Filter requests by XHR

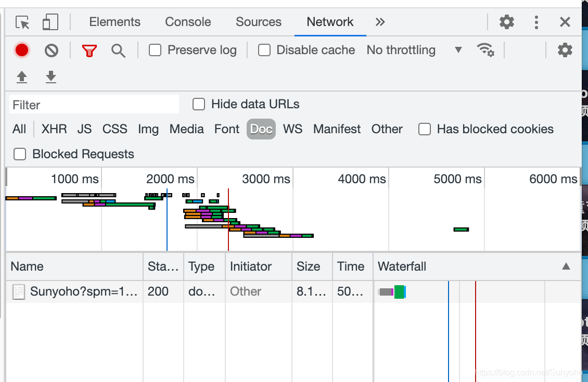click(x=54, y=129)
